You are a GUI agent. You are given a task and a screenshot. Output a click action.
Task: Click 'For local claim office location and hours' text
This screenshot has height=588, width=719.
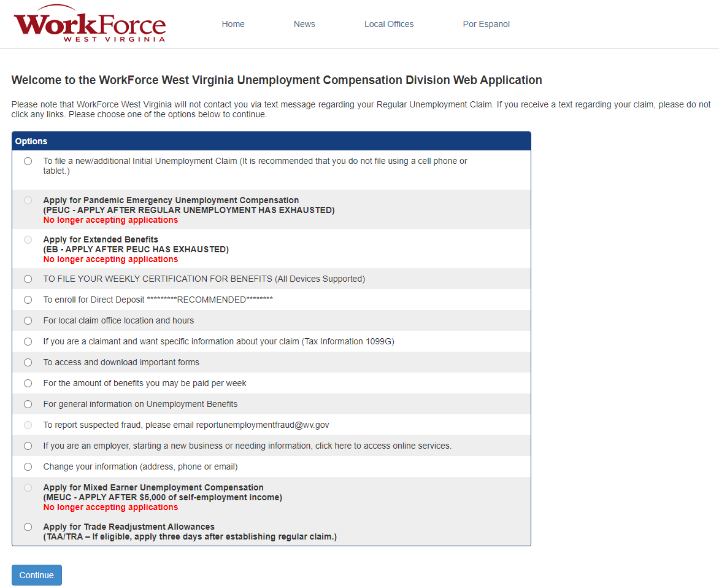click(118, 320)
